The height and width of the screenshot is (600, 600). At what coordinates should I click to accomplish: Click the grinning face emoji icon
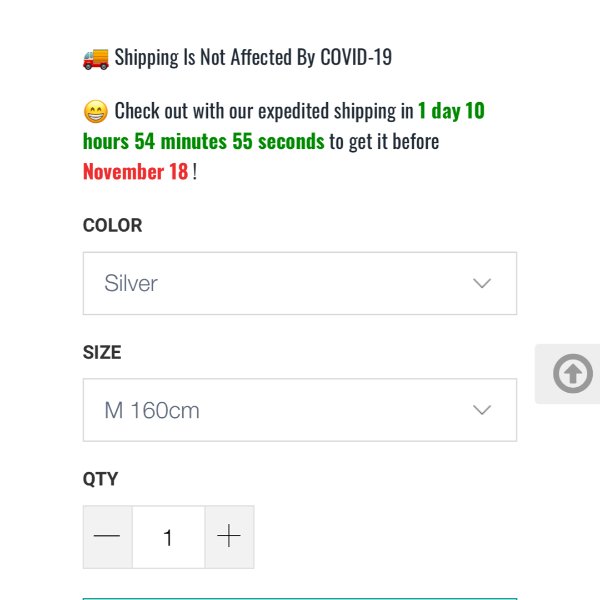tap(96, 112)
